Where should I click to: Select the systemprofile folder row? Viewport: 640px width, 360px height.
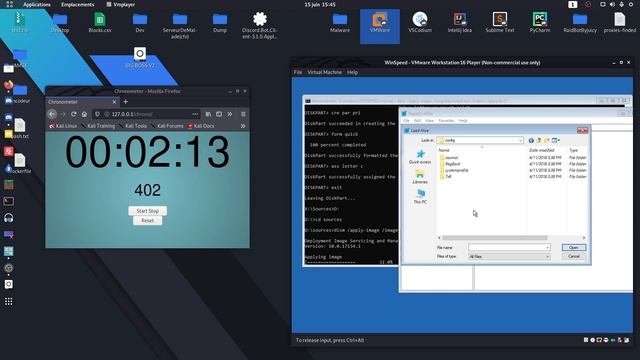click(513, 170)
